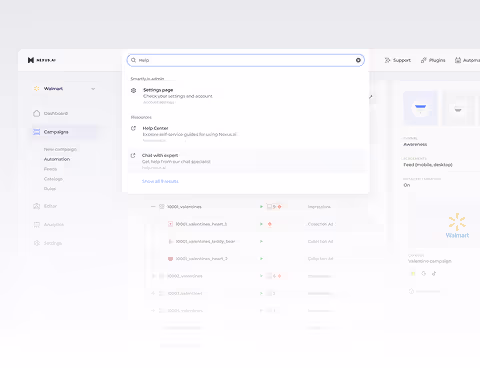The image size is (480, 368).
Task: Click the Walmart logo preview image
Action: click(x=457, y=226)
